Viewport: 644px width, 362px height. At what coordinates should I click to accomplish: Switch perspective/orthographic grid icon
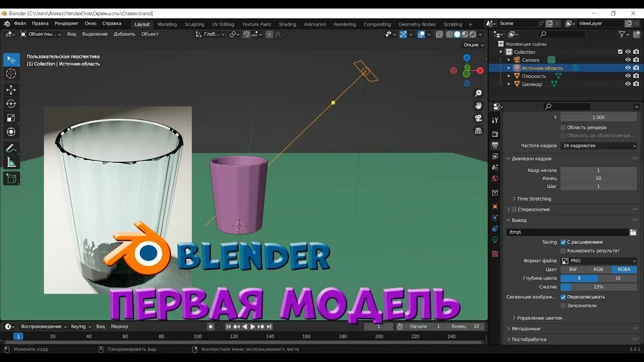[478, 131]
